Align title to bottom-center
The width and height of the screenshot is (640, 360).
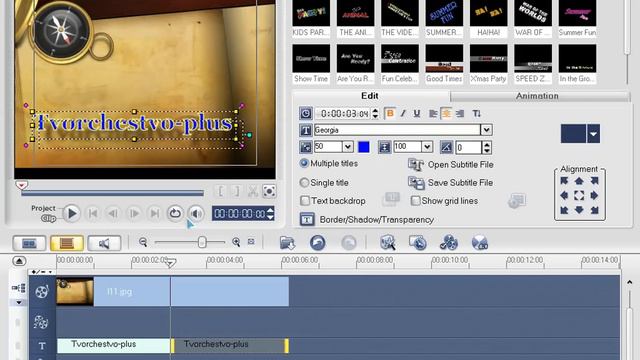tap(579, 210)
